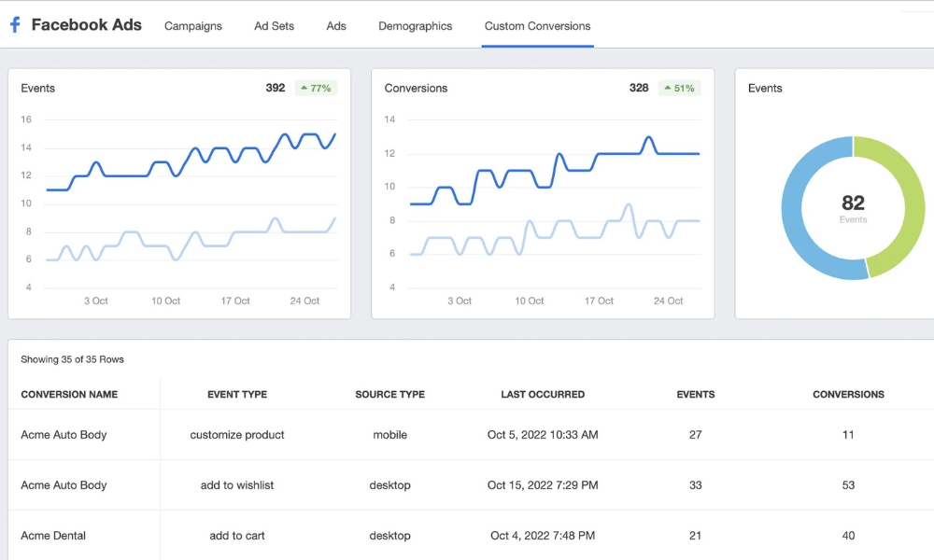Open the Demographics tab
Screen dimensions: 934x560
[415, 26]
